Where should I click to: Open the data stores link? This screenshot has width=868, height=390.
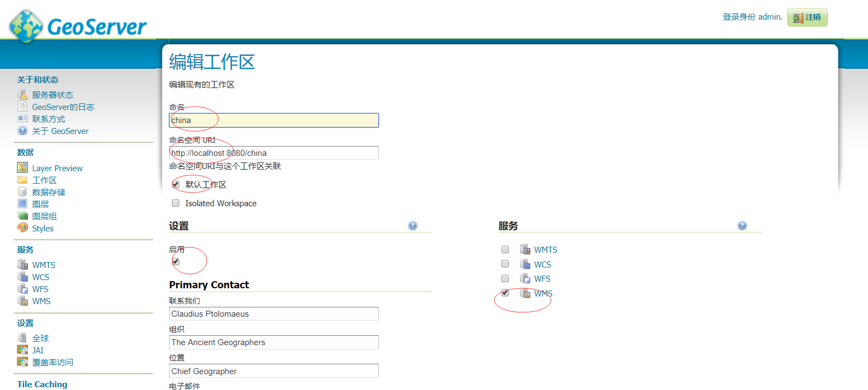click(x=48, y=192)
